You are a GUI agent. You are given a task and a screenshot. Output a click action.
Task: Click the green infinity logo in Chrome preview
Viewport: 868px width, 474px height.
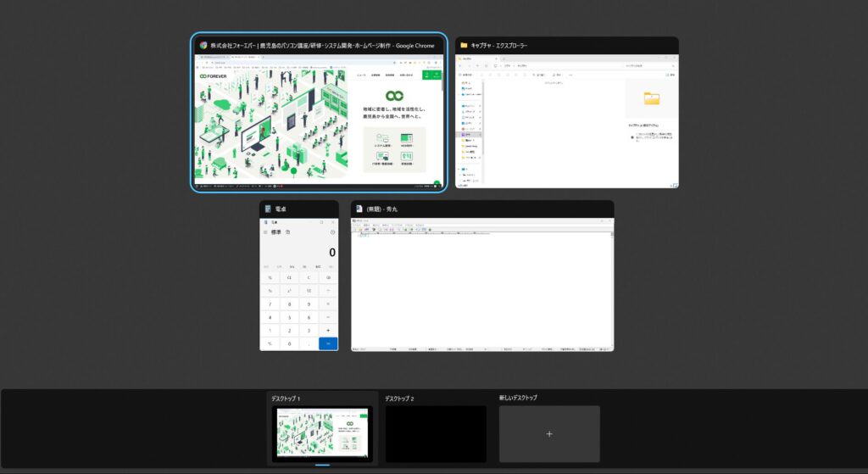click(x=393, y=96)
